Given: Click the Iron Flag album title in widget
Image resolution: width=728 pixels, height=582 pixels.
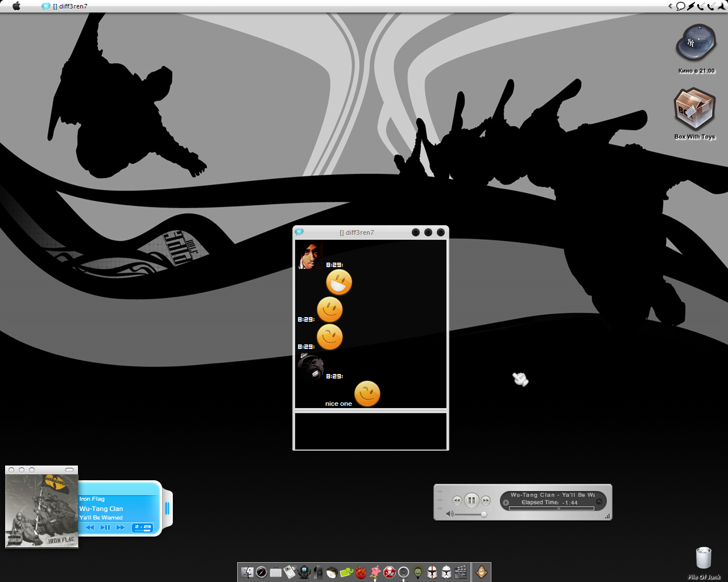Looking at the screenshot, I should [x=92, y=499].
